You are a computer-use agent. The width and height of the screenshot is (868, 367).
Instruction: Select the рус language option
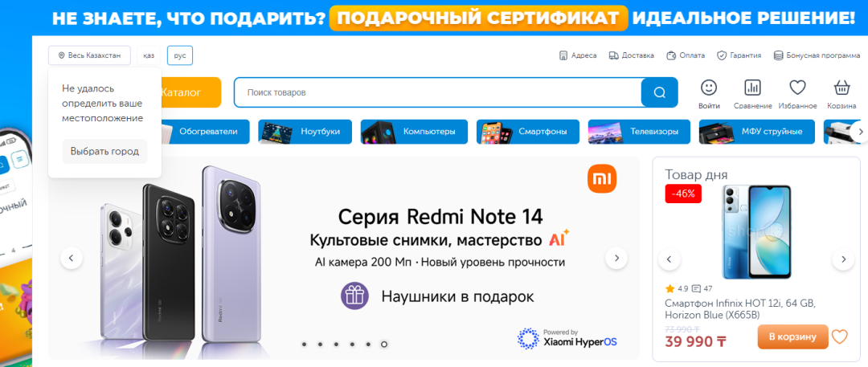pos(180,55)
